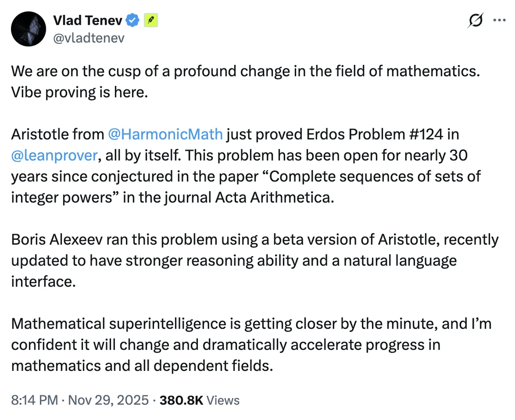Click the 'Views' label beside the count
This screenshot has width=515, height=420.
[222, 400]
